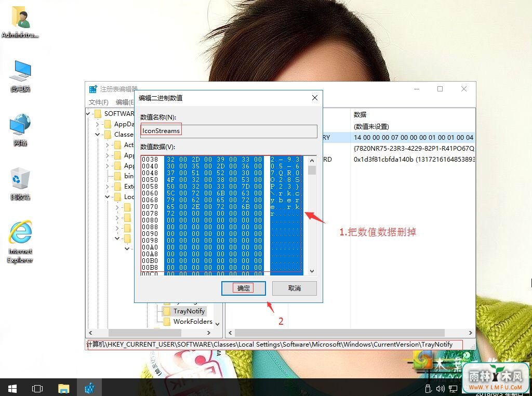Viewport: 532px width, 396px height.
Task: Launch Internet Explorer from the desktop
Action: tap(20, 242)
